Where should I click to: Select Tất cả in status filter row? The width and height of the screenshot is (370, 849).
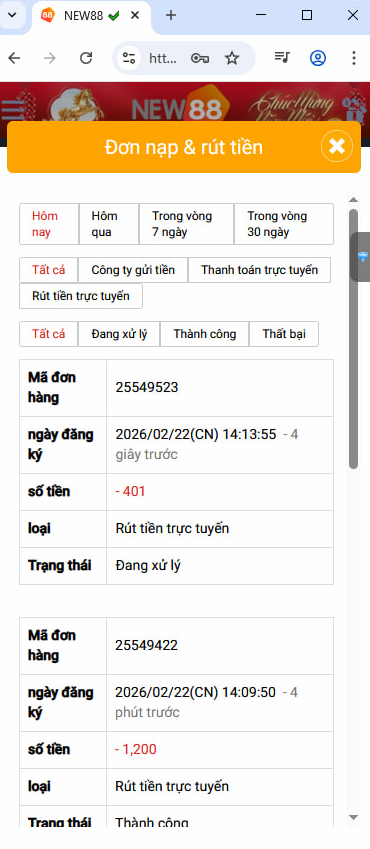click(x=49, y=334)
